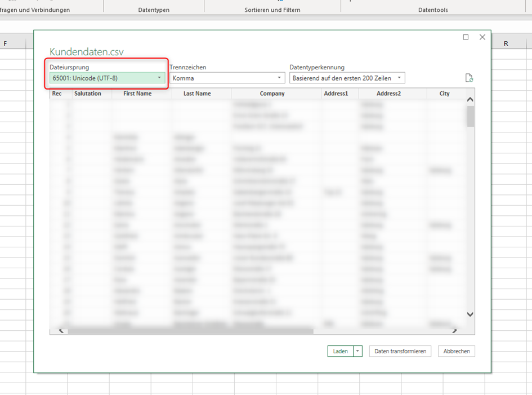Click the refresh preview icon
532x395 pixels.
tap(469, 78)
